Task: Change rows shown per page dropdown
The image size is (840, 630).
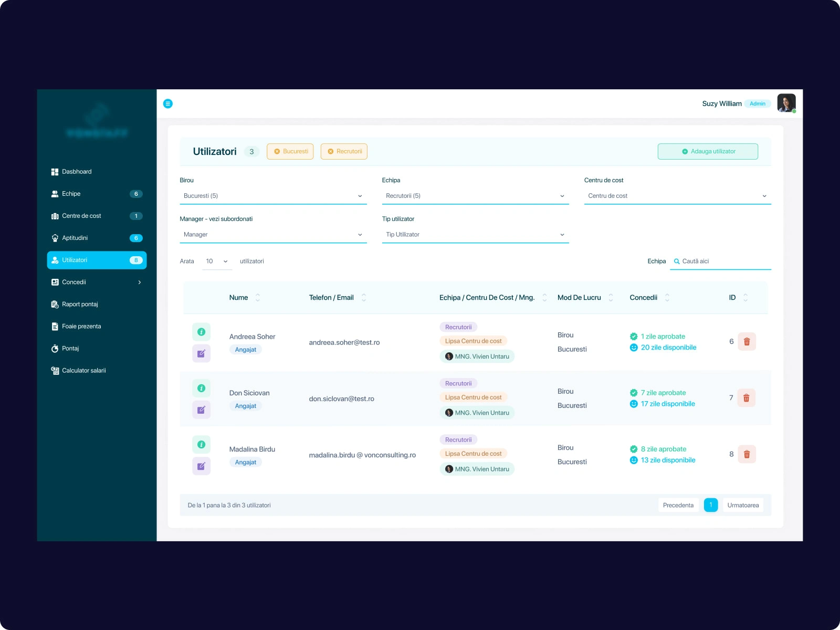Action: (x=217, y=261)
